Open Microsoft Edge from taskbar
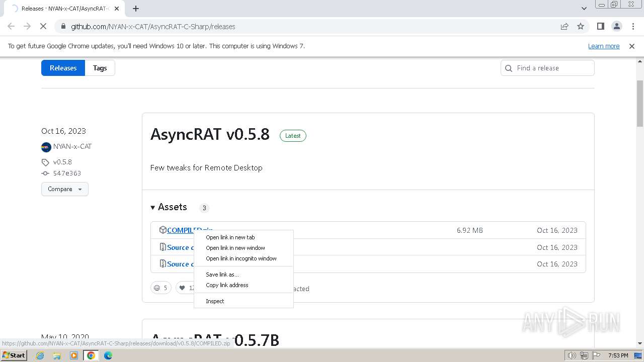 point(108,355)
